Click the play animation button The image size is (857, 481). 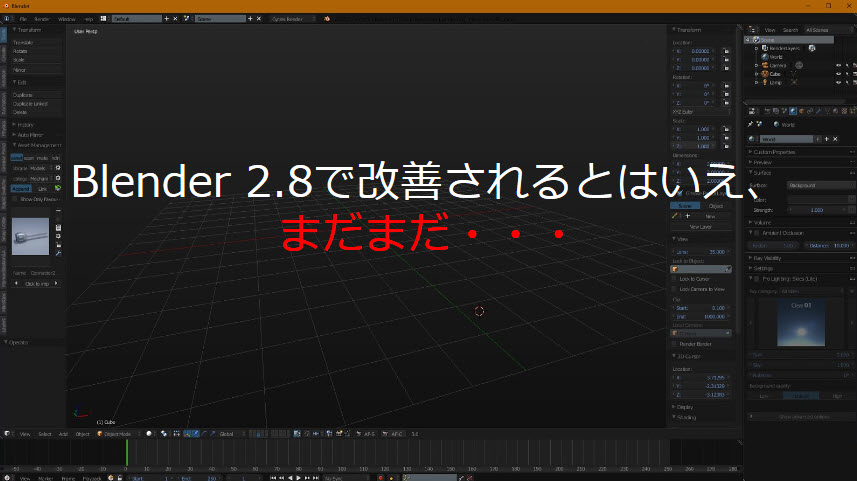point(298,478)
